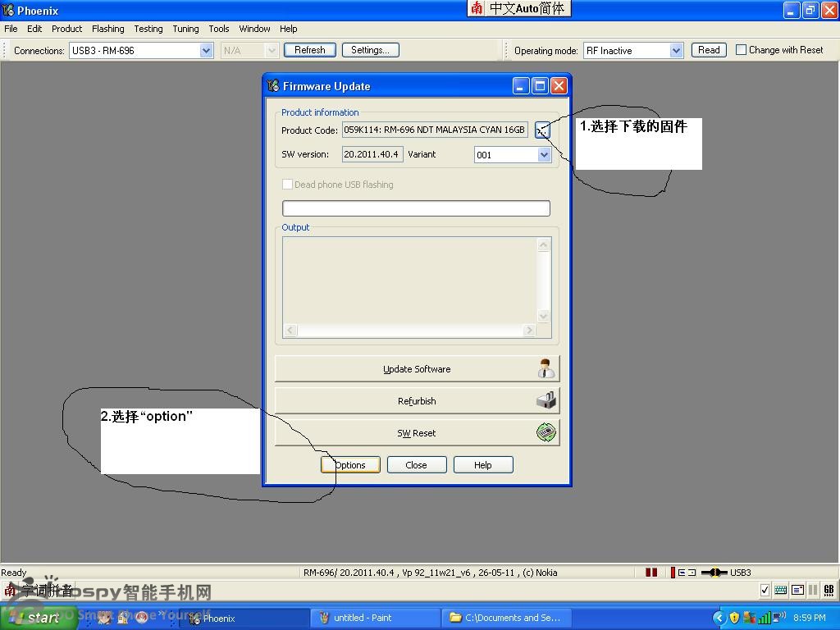Click the Firmware Update title bar icon
This screenshot has height=630, width=840.
point(273,85)
